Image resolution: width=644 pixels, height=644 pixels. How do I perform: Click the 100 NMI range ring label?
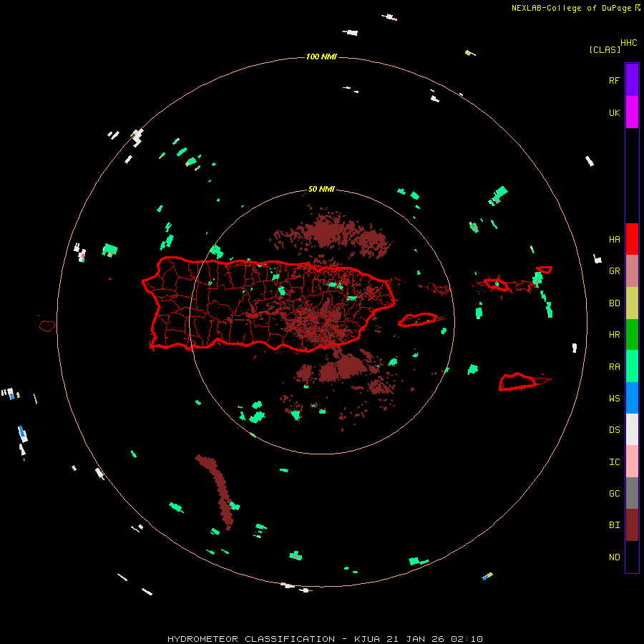321,57
